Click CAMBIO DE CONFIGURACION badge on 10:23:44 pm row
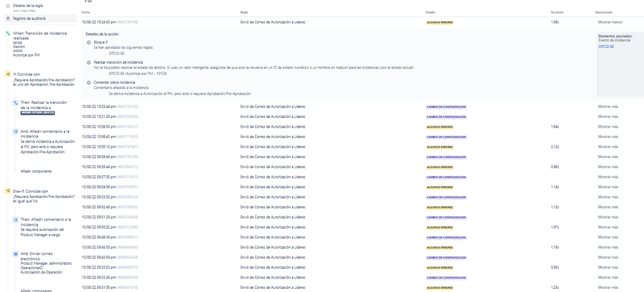 tap(447, 106)
